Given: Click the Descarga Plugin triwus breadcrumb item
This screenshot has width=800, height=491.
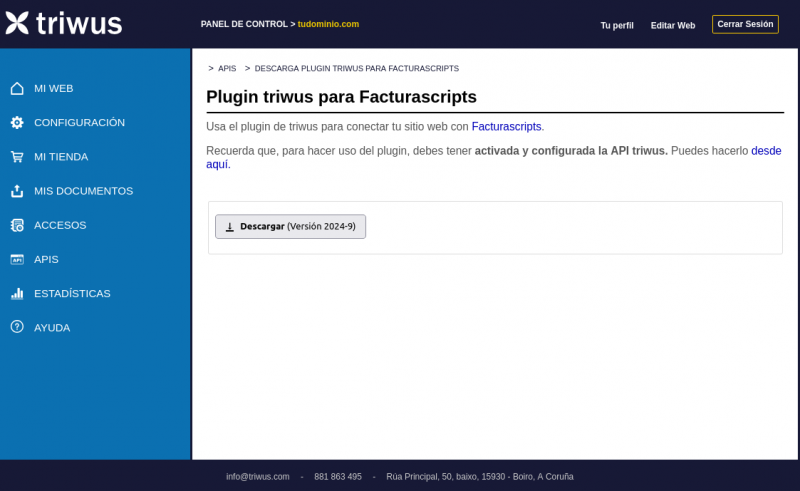Looking at the screenshot, I should coord(356,69).
